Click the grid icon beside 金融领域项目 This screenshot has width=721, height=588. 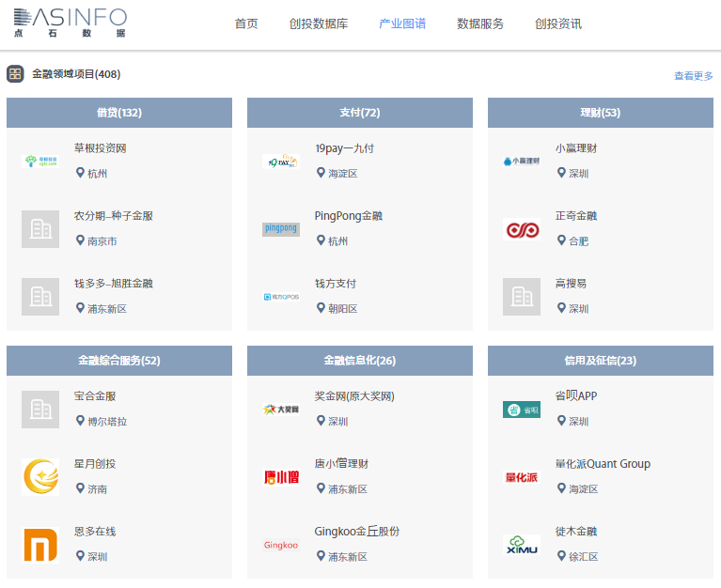(15, 74)
